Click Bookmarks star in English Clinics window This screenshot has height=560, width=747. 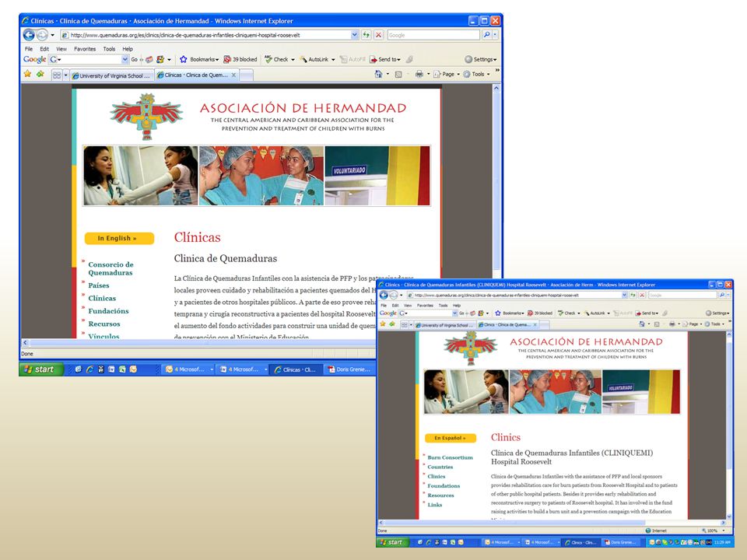(498, 313)
